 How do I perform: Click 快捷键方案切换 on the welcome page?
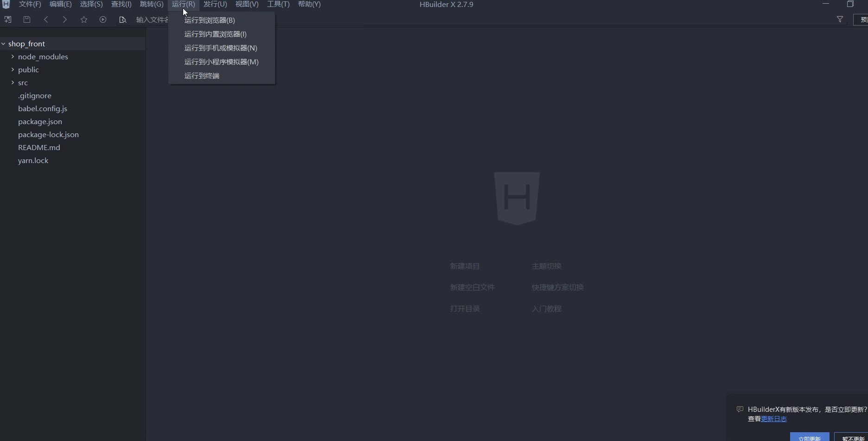(x=557, y=288)
